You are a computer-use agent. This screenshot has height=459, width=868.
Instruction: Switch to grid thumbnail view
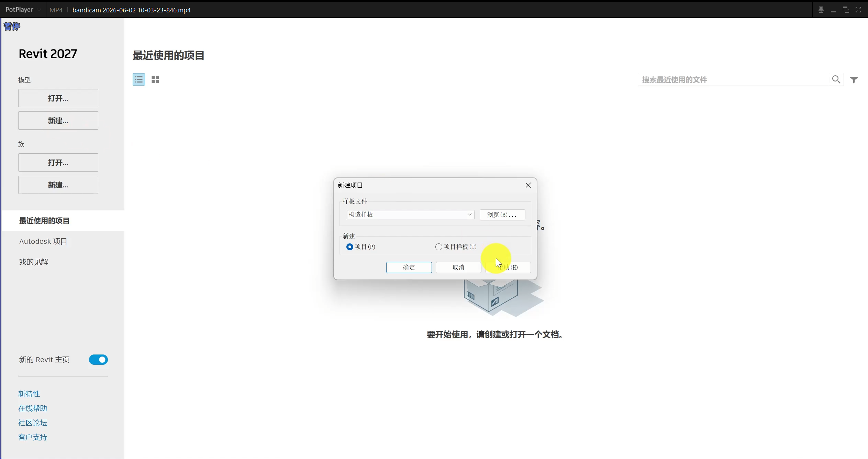[x=155, y=79]
